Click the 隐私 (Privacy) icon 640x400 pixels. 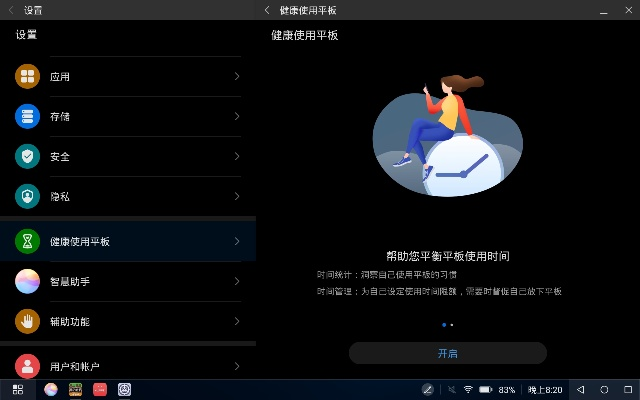[28, 196]
